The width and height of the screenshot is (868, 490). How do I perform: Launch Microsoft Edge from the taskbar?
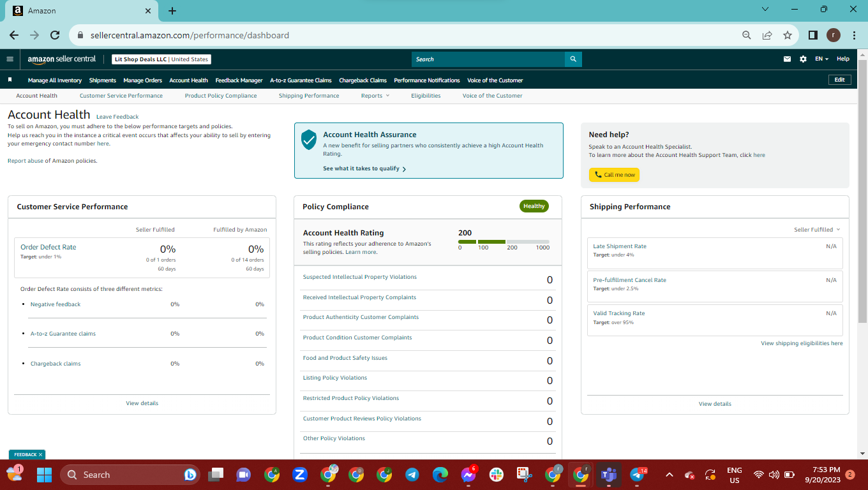[440, 475]
